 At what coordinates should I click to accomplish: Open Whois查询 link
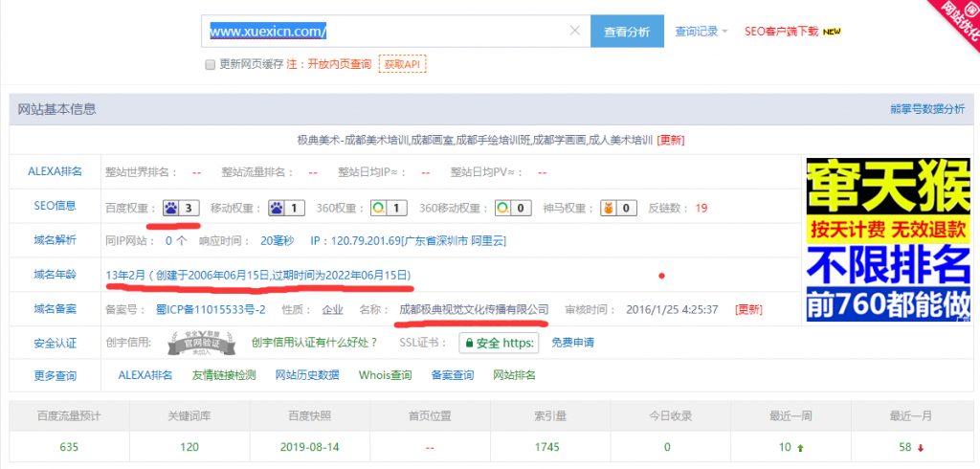click(385, 375)
